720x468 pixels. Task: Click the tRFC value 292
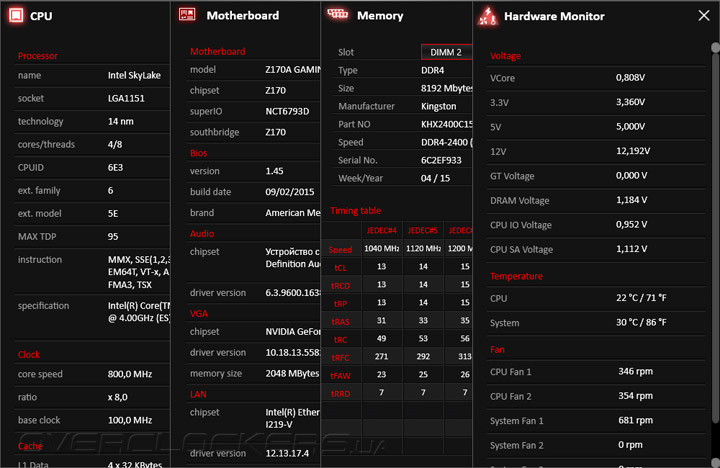tap(423, 356)
